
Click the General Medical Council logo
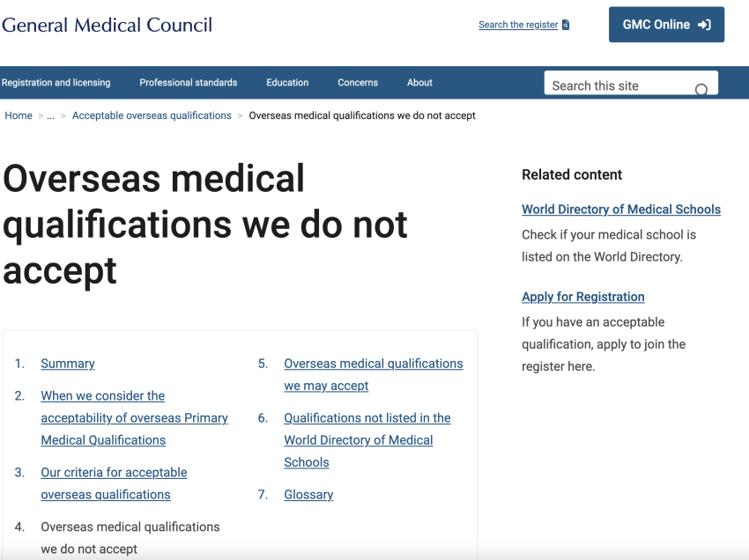point(107,26)
